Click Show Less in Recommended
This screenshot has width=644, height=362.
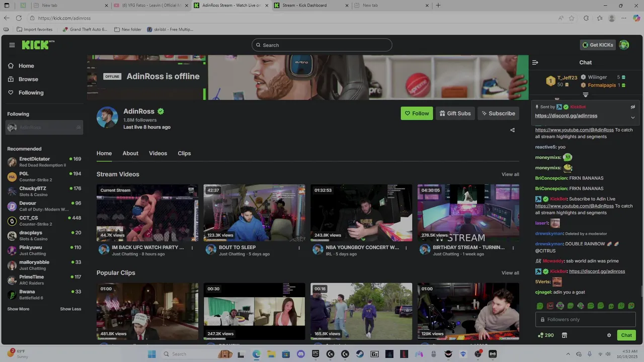coord(70,309)
